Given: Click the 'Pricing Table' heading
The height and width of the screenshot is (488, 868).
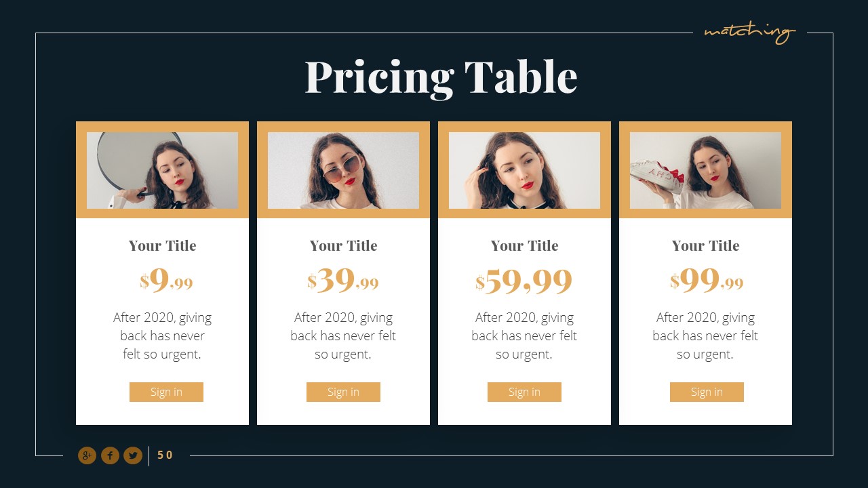Looking at the screenshot, I should pyautogui.click(x=441, y=77).
